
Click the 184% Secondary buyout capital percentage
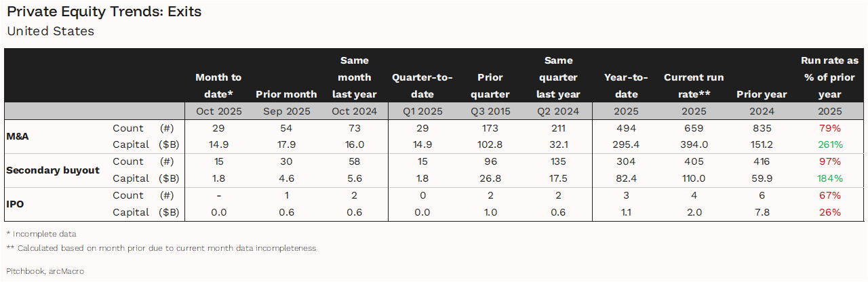pyautogui.click(x=830, y=178)
